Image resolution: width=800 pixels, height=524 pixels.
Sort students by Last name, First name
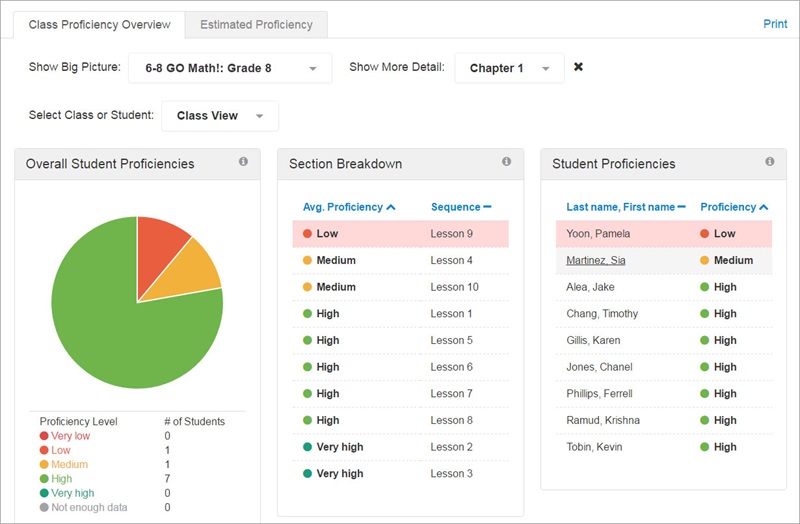coord(625,207)
